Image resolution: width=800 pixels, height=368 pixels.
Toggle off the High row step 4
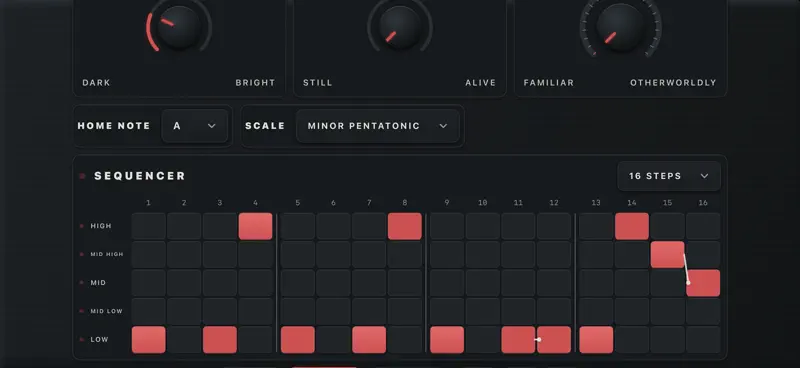pos(256,226)
